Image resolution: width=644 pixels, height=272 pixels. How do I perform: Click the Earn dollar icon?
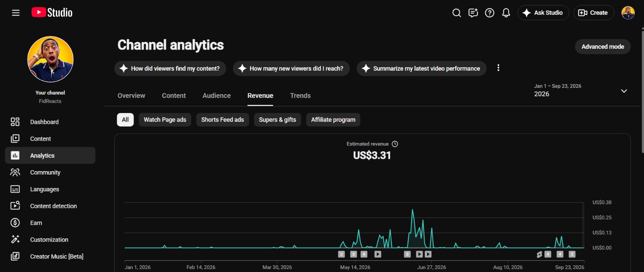tap(15, 223)
